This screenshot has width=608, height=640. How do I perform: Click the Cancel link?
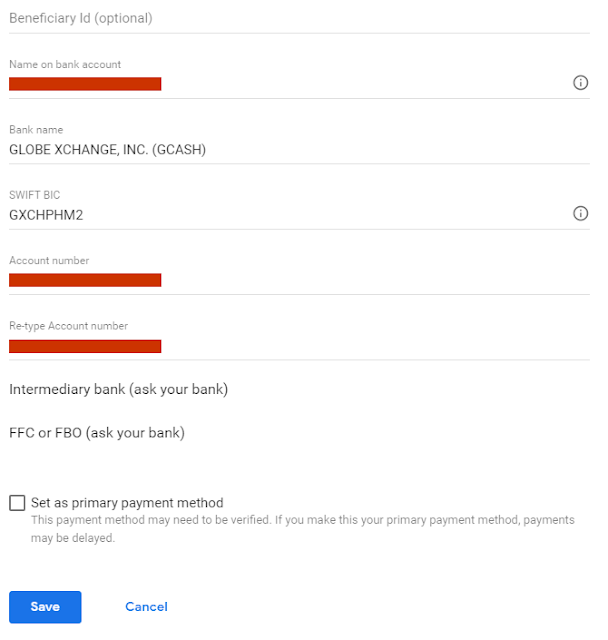pos(146,607)
